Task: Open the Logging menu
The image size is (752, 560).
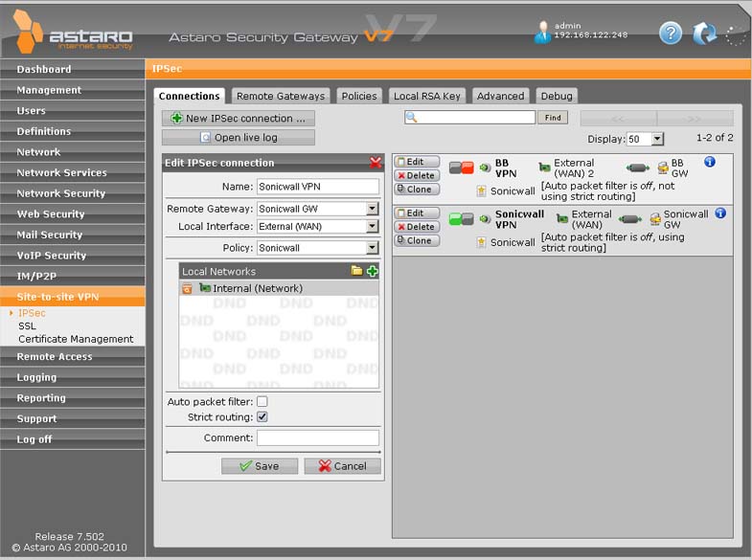Action: coord(73,377)
